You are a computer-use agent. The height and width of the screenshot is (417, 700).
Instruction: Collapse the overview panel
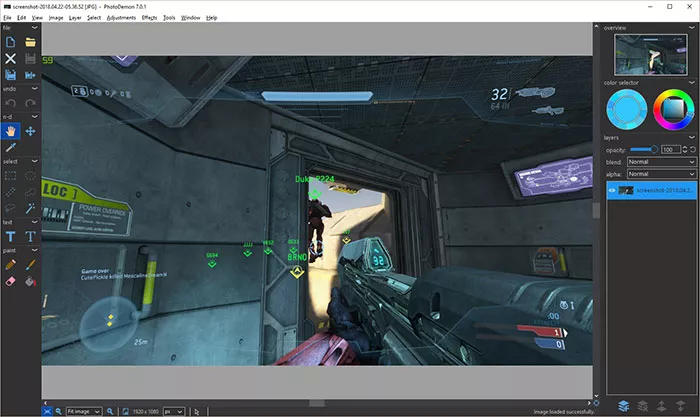[692, 28]
